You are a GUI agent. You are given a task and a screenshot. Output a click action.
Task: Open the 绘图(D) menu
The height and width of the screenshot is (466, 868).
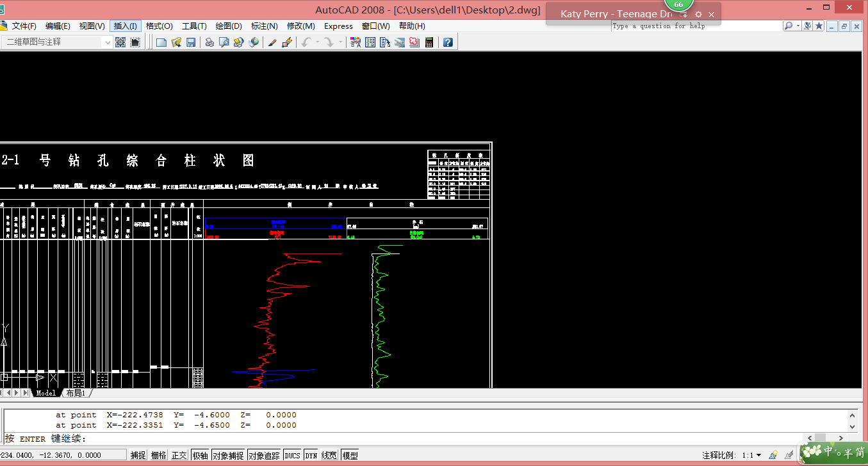click(229, 26)
